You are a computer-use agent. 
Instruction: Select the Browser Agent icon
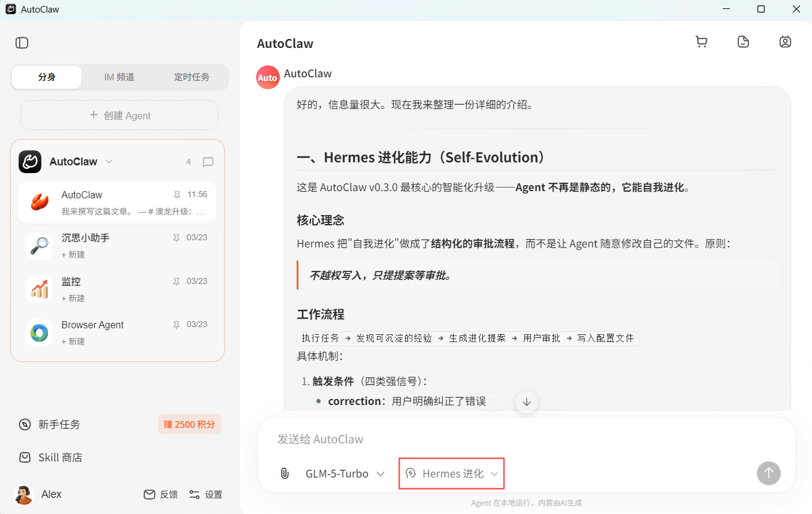pyautogui.click(x=40, y=332)
